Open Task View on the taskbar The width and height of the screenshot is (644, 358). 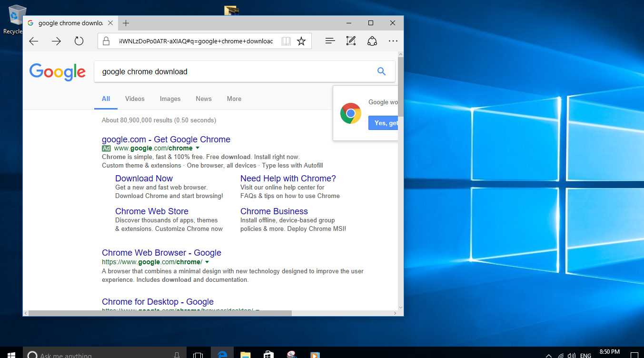pos(198,355)
